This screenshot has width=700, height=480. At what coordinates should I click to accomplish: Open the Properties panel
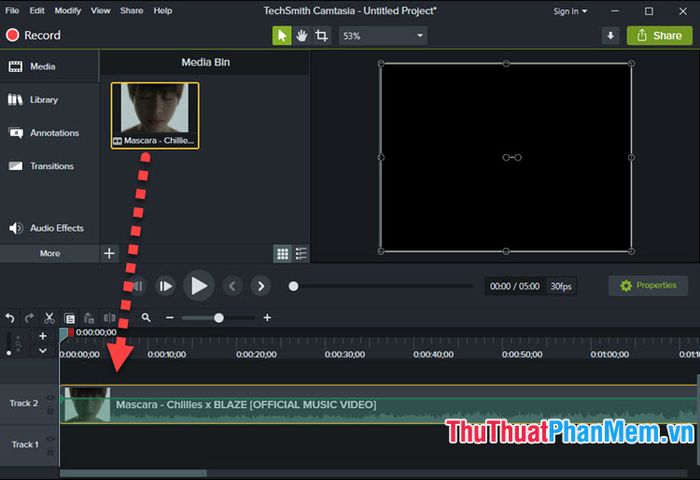pyautogui.click(x=648, y=285)
